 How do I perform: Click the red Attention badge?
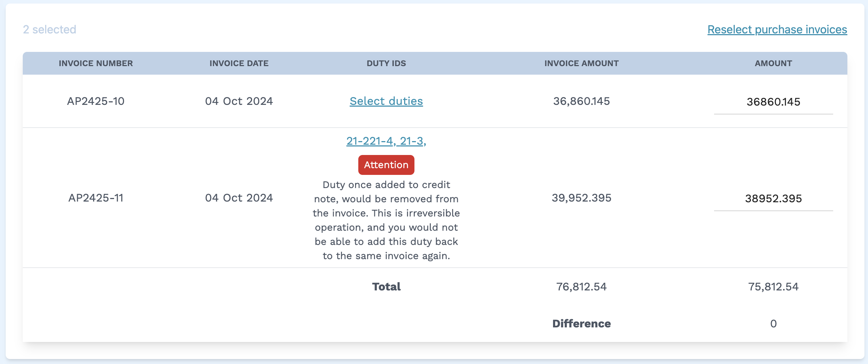386,165
